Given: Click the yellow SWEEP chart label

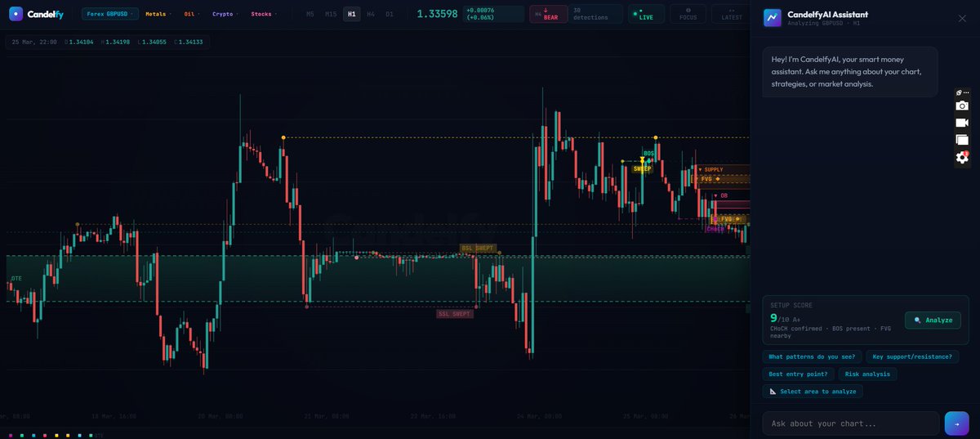Looking at the screenshot, I should click(x=643, y=168).
